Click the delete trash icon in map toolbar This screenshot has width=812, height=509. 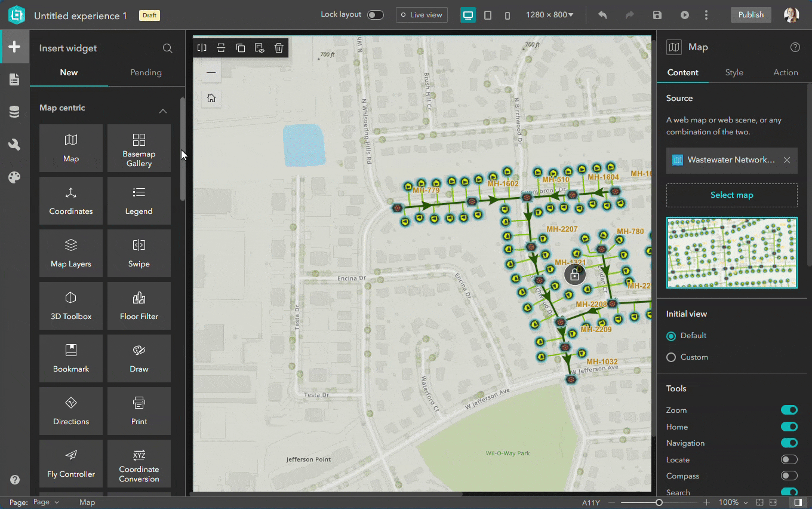pyautogui.click(x=279, y=48)
